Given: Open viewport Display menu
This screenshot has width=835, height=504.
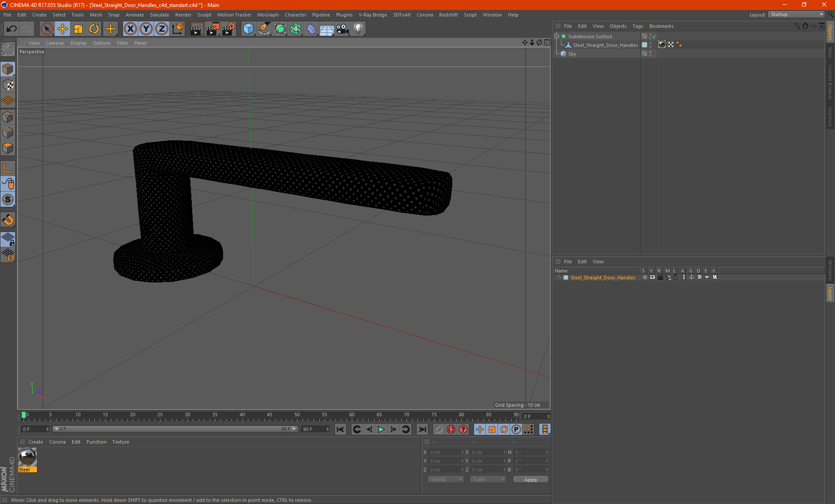Looking at the screenshot, I should coord(78,43).
